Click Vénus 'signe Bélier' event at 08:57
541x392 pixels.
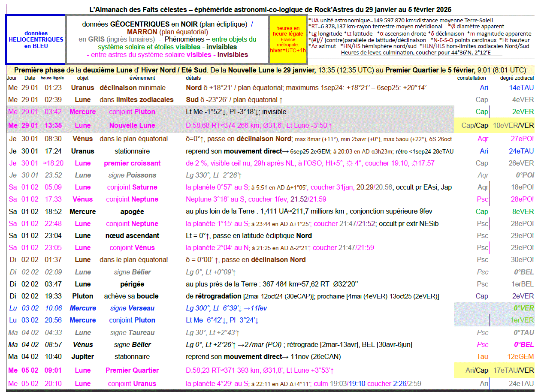pyautogui.click(x=132, y=344)
